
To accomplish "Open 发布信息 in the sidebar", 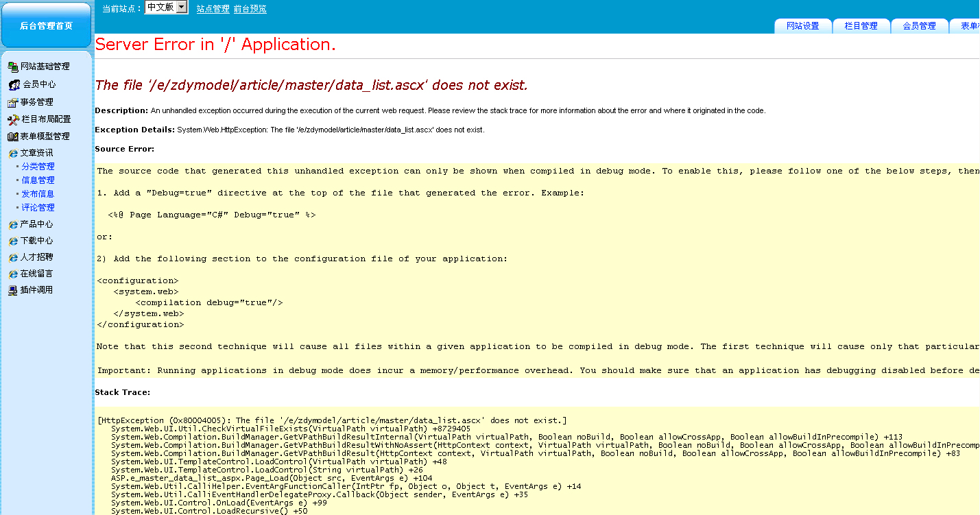I will click(38, 194).
